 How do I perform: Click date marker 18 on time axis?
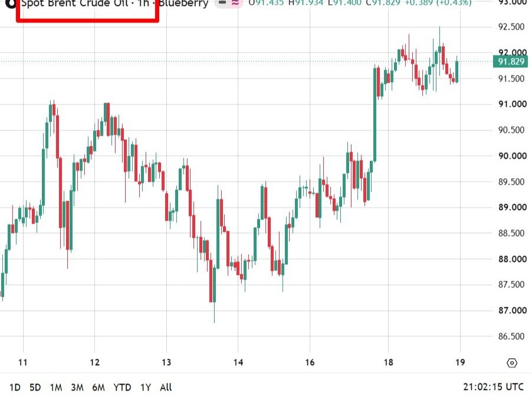[x=389, y=363]
